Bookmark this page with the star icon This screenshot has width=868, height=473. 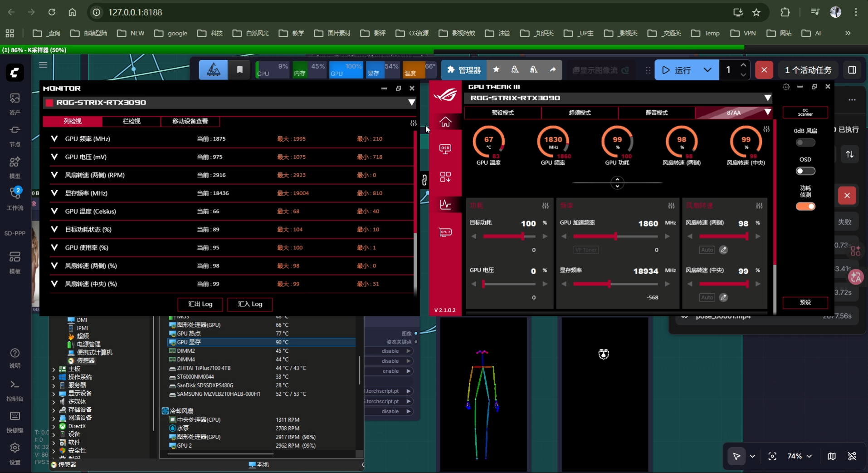coord(756,12)
